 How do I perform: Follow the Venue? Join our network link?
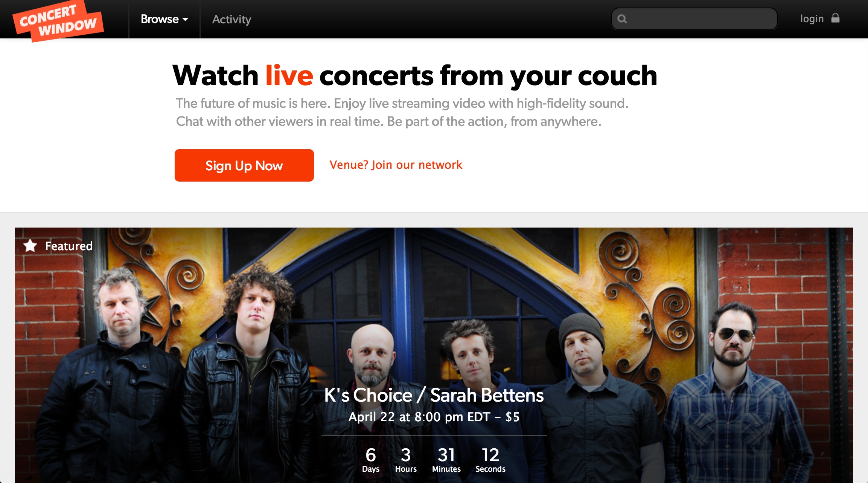click(396, 165)
